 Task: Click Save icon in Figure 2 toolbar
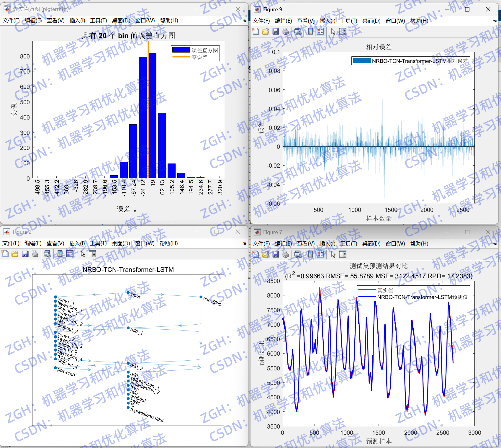(25, 254)
